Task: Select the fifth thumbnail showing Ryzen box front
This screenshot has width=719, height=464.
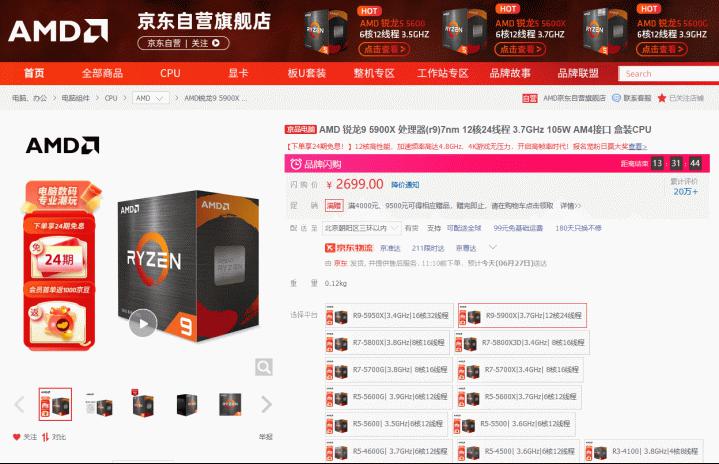Action: pyautogui.click(x=230, y=405)
